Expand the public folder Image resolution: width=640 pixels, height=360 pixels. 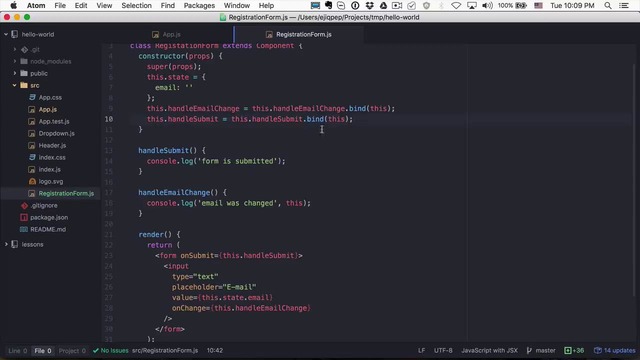pos(15,73)
